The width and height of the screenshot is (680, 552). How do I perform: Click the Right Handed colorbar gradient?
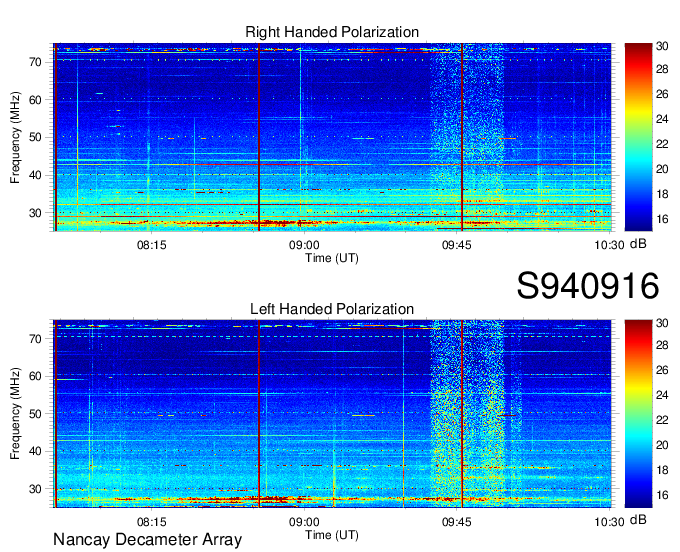coord(638,137)
